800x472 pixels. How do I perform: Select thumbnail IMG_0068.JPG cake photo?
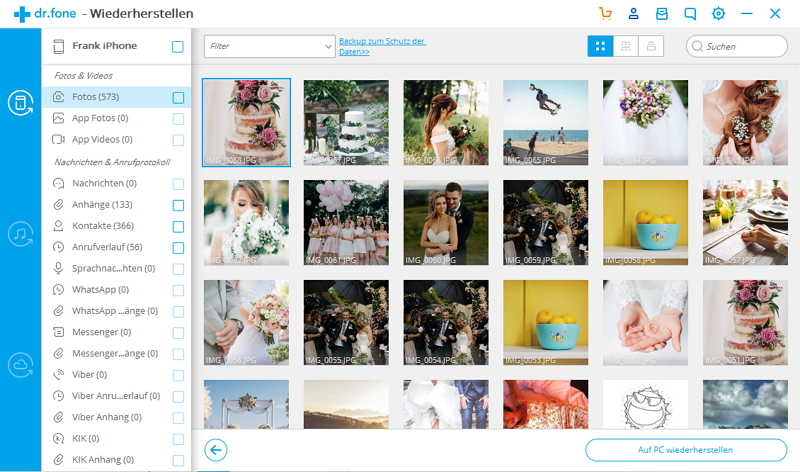coord(246,122)
